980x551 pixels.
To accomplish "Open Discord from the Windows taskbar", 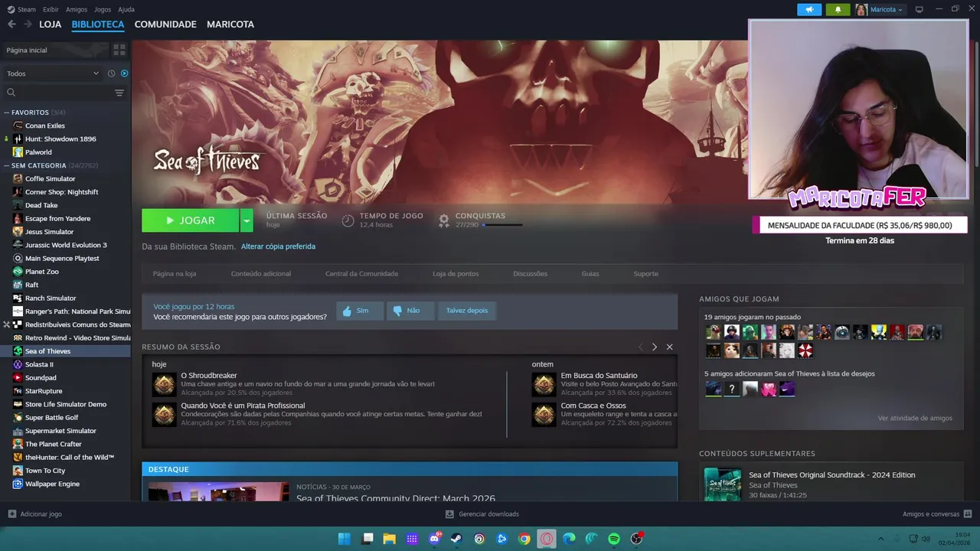I will coord(435,539).
